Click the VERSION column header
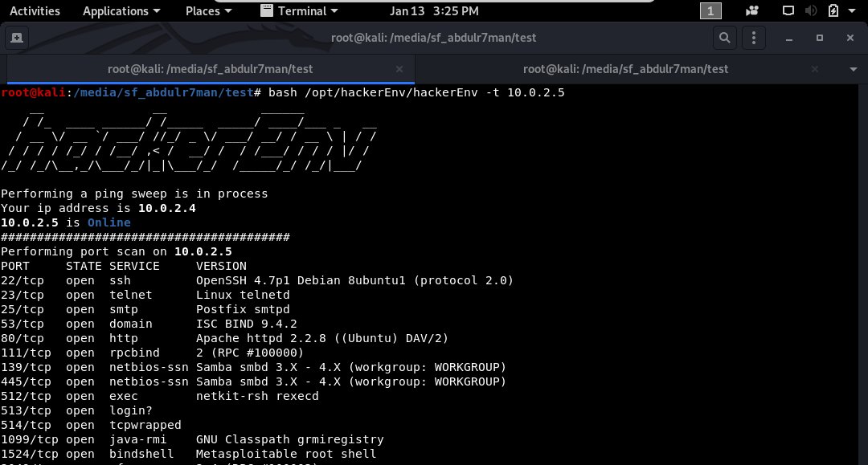The height and width of the screenshot is (465, 868). point(221,266)
